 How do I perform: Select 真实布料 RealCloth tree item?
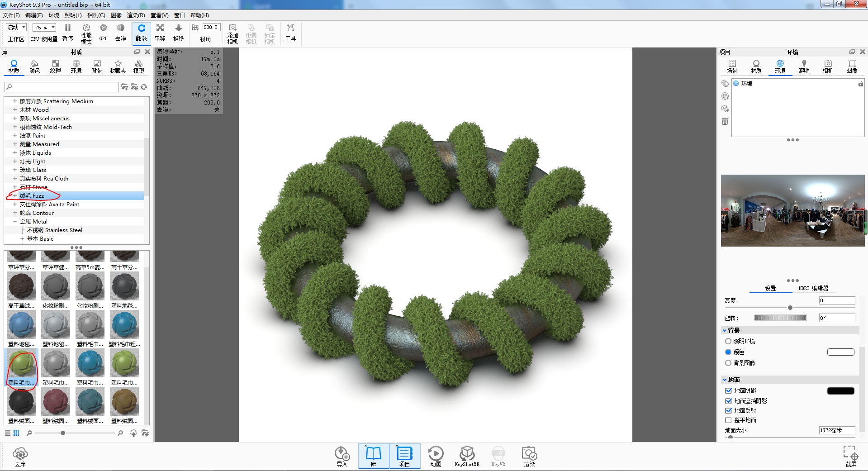click(x=44, y=178)
